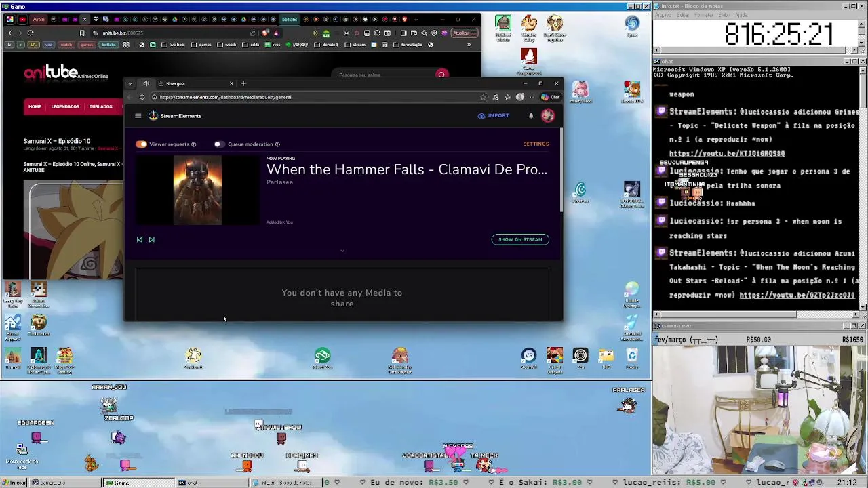Open the stream bookmark folder
868x488 pixels.
click(355, 45)
